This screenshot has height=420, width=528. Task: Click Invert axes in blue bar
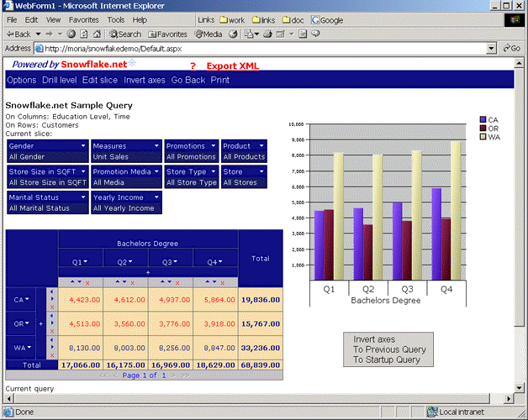coord(145,80)
